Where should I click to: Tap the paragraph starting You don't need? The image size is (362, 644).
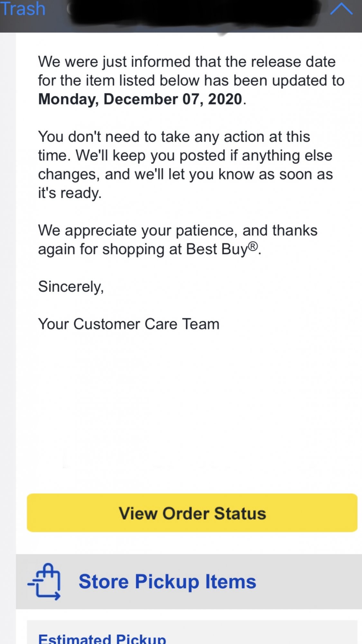tap(185, 165)
